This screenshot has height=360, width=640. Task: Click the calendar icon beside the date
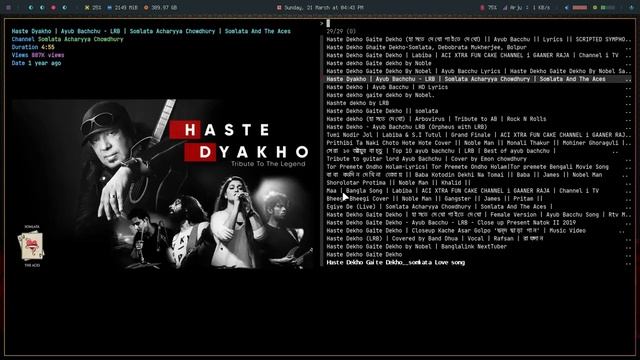pyautogui.click(x=279, y=7)
